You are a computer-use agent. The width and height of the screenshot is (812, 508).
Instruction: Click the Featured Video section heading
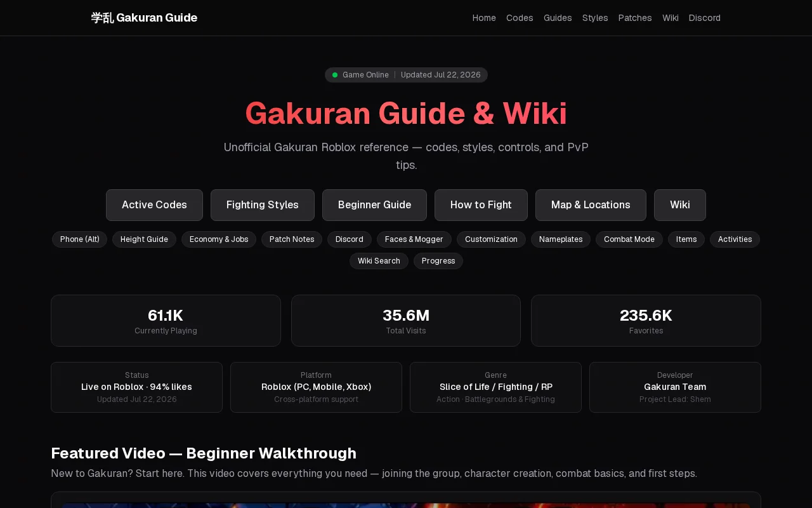[x=204, y=453]
